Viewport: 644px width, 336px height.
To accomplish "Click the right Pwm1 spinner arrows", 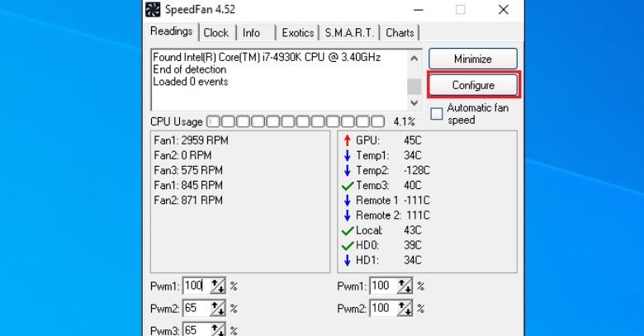I will [405, 286].
